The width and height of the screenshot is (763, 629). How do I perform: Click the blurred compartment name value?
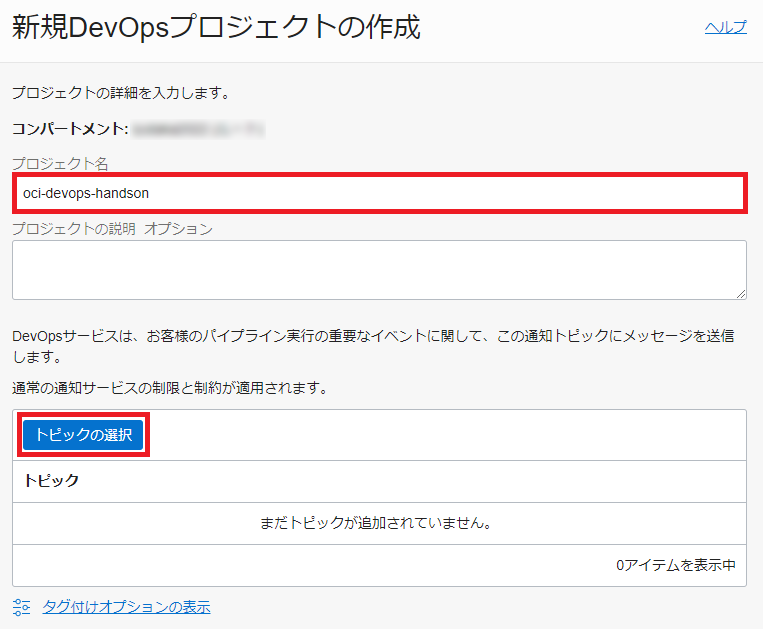198,129
